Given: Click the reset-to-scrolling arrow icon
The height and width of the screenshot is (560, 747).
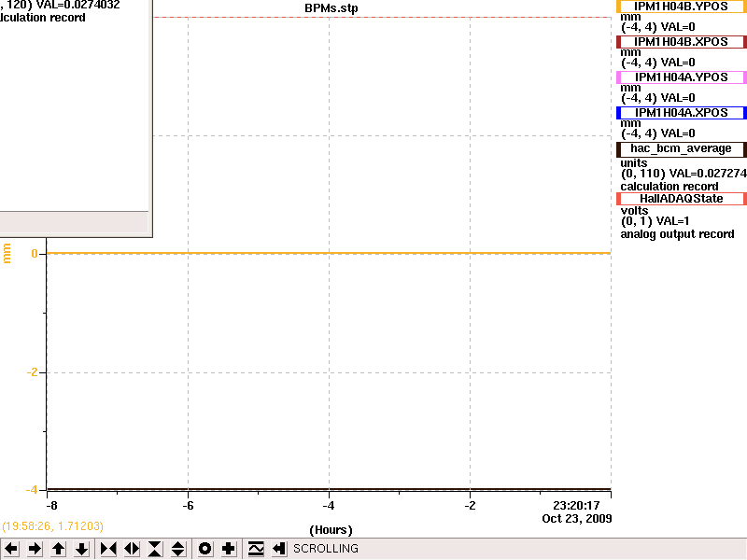Looking at the screenshot, I should coord(278,549).
